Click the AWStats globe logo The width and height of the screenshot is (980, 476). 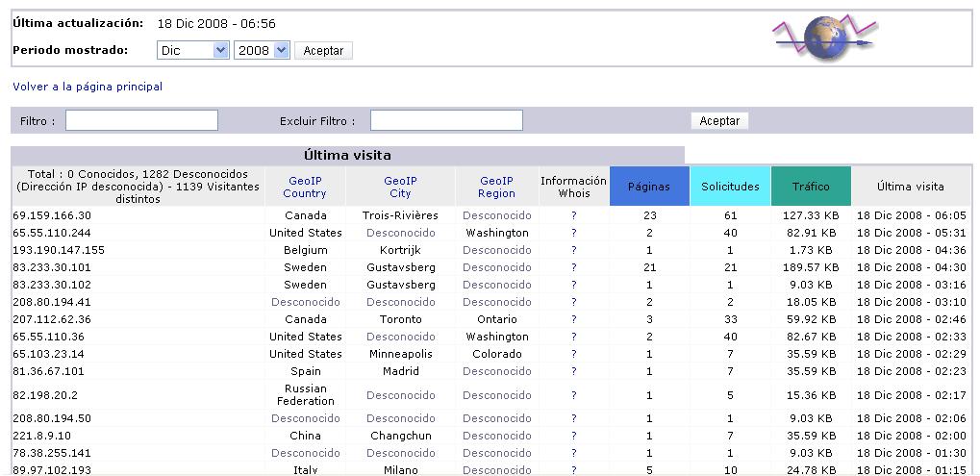[824, 38]
